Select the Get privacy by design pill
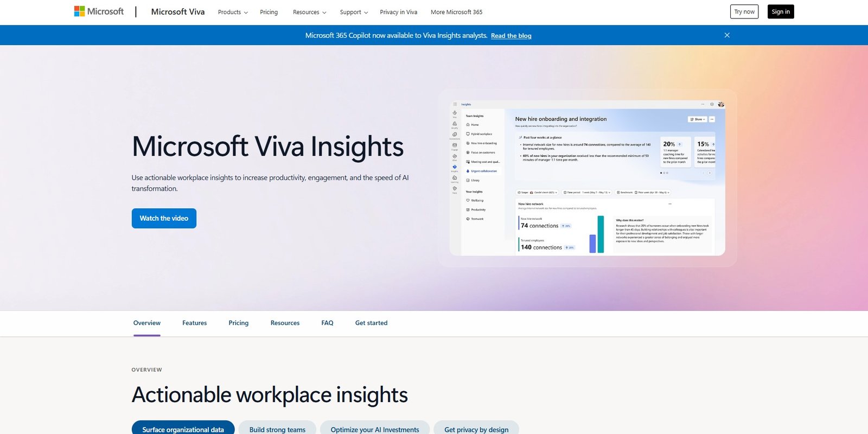This screenshot has width=868, height=434. pyautogui.click(x=476, y=429)
